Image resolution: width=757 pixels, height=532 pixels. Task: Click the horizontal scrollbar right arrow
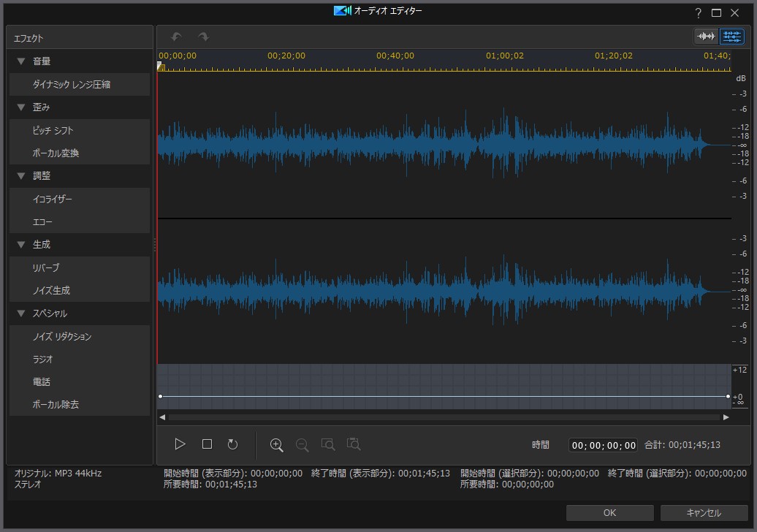[726, 417]
